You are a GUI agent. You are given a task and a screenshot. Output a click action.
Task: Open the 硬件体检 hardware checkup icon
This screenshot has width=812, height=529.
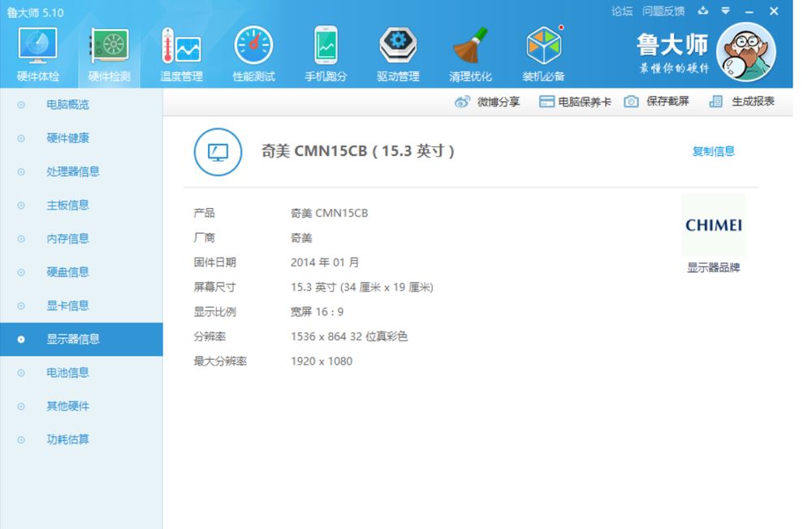point(37,46)
